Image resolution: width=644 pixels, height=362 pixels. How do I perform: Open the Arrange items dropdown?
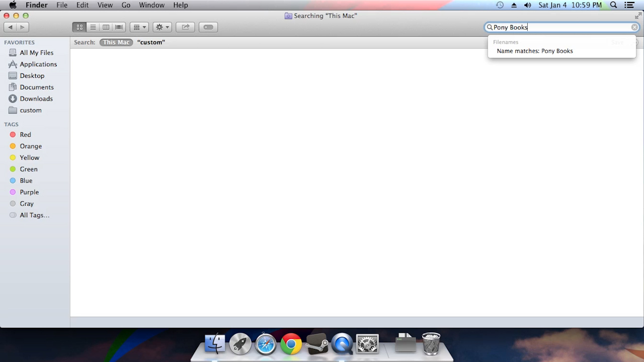click(x=139, y=27)
